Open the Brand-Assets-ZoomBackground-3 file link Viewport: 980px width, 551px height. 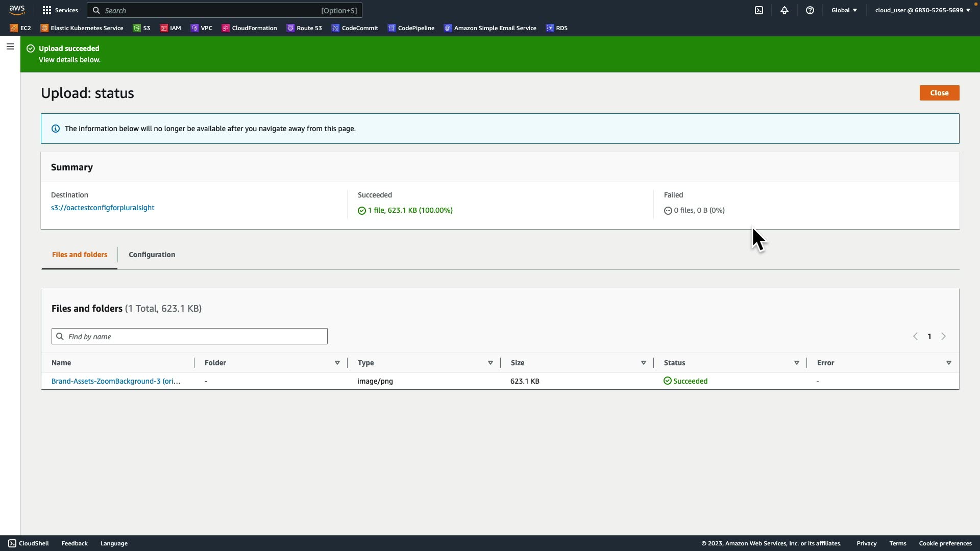116,381
